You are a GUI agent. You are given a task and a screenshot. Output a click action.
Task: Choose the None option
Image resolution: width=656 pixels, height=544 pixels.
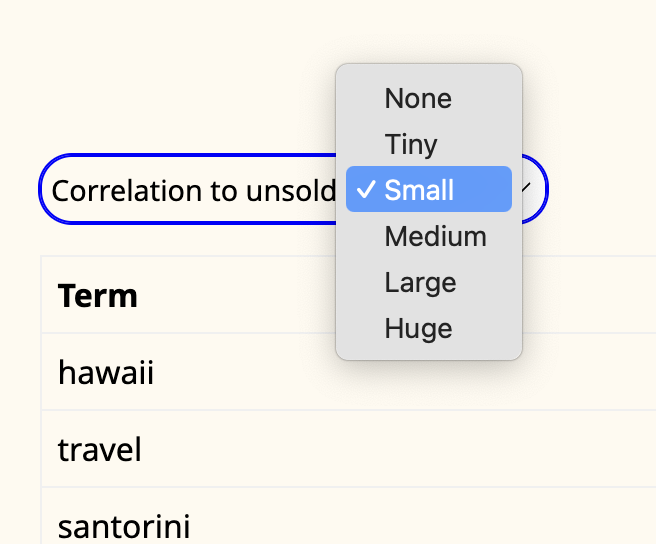coord(429,98)
